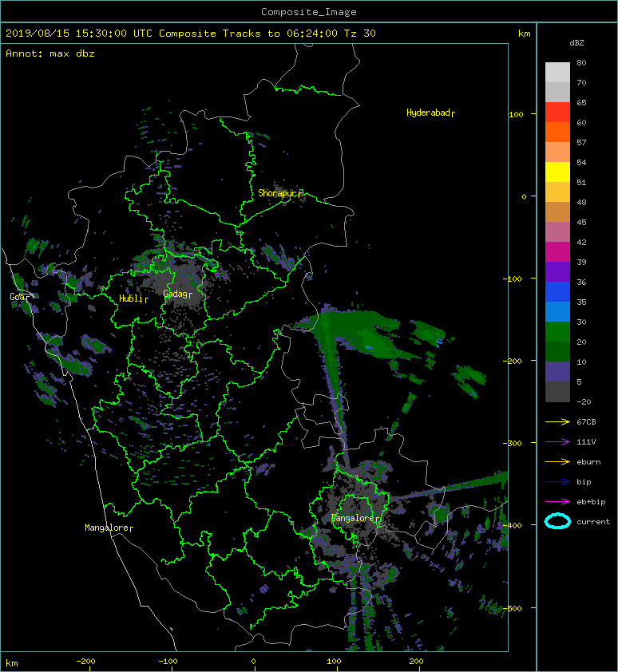This screenshot has width=618, height=672.
Task: Click the Composite_Image title text
Action: coord(309,12)
